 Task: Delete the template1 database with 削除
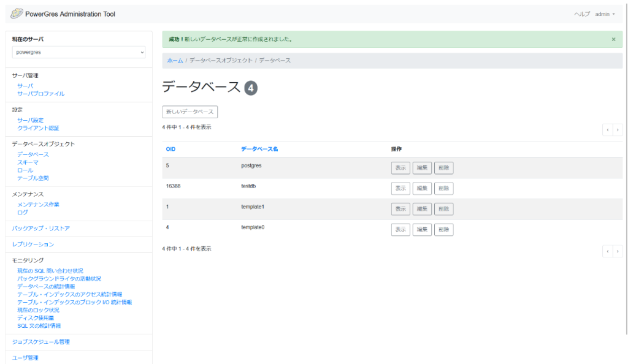(444, 209)
